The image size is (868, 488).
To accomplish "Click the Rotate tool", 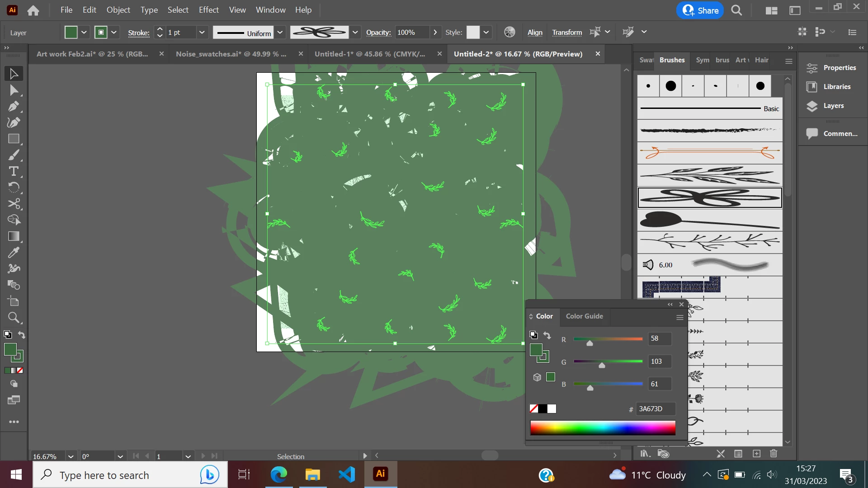I will click(x=14, y=187).
